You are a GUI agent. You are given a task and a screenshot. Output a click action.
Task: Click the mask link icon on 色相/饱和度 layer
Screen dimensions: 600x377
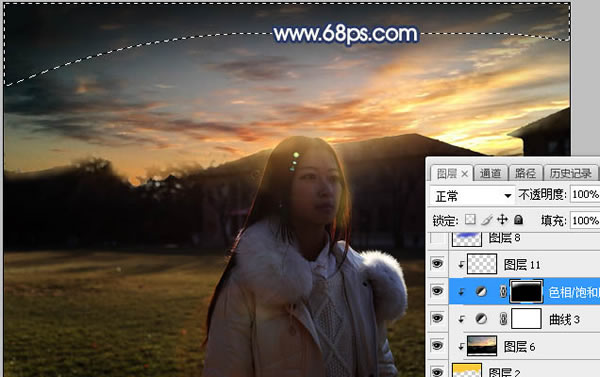click(503, 292)
